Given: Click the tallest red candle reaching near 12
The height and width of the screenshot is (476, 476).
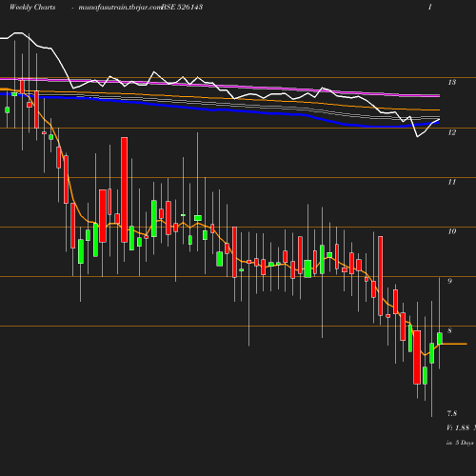Looking at the screenshot, I should (125, 189).
